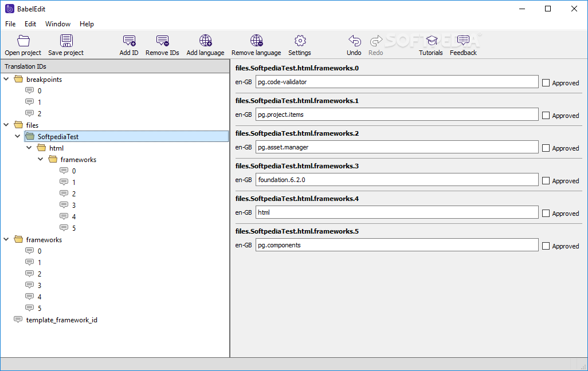Collapse the SoftpediaTest tree node
Viewport: 588px width, 371px height.
click(18, 136)
